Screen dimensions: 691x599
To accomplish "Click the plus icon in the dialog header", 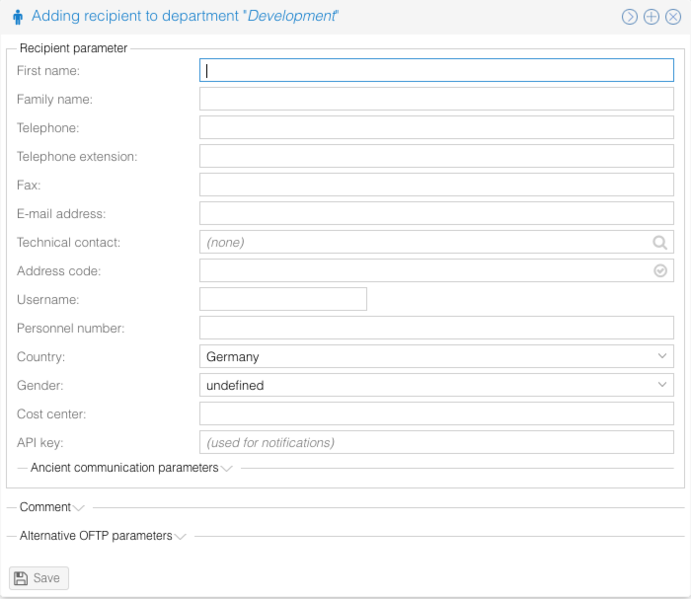I will coord(651,17).
